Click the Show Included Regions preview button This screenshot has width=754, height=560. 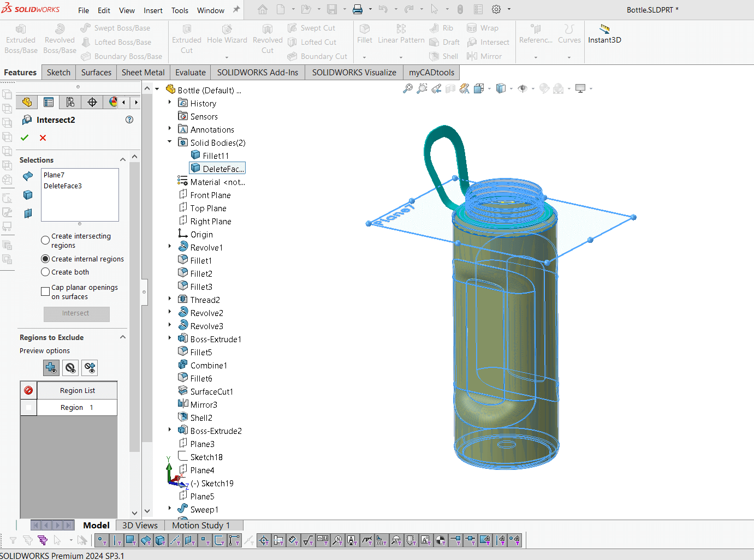[51, 368]
